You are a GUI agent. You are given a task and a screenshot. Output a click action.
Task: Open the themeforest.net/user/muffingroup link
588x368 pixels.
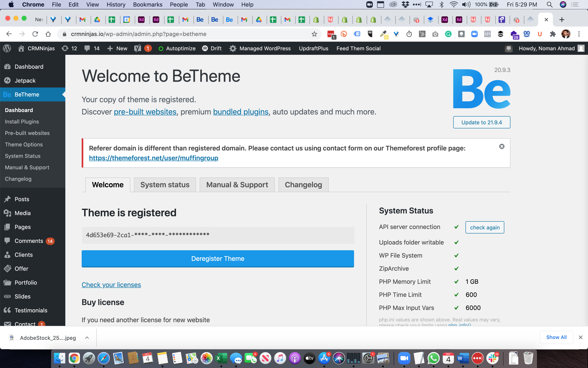[154, 158]
